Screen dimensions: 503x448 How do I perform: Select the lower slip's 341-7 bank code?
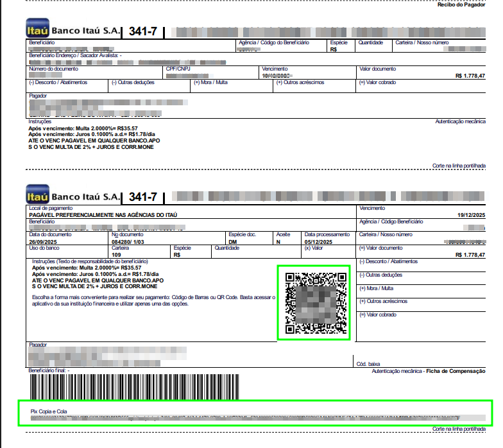click(x=142, y=196)
